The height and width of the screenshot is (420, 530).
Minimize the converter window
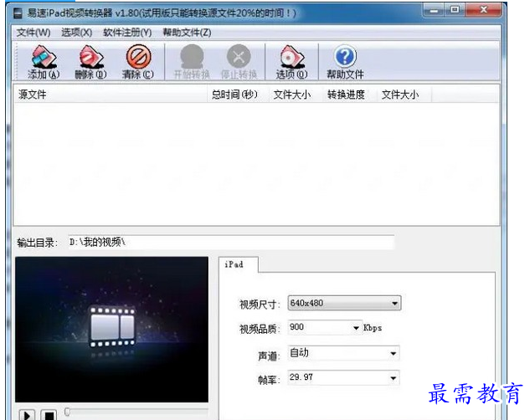[434, 11]
